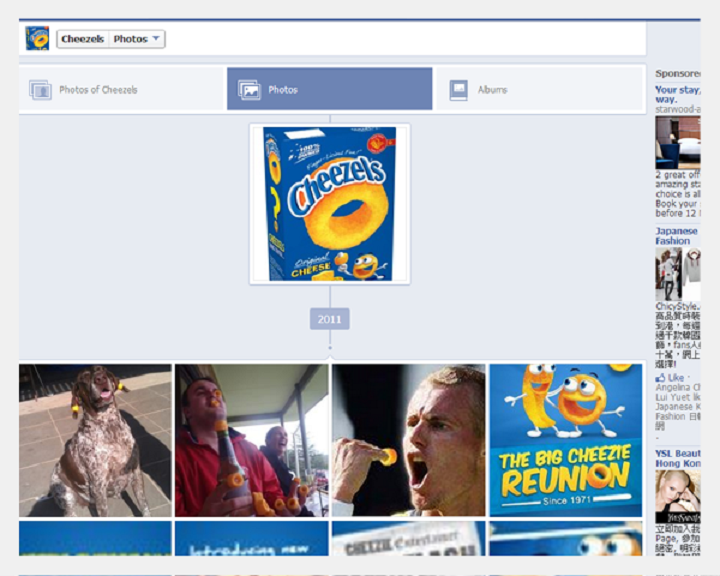
Task: Click the Albums book icon
Action: [459, 90]
